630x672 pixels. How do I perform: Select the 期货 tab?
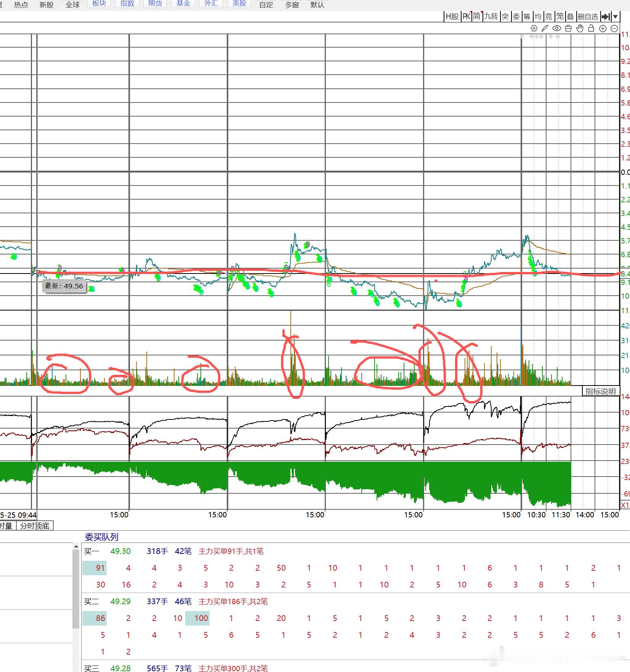point(155,4)
